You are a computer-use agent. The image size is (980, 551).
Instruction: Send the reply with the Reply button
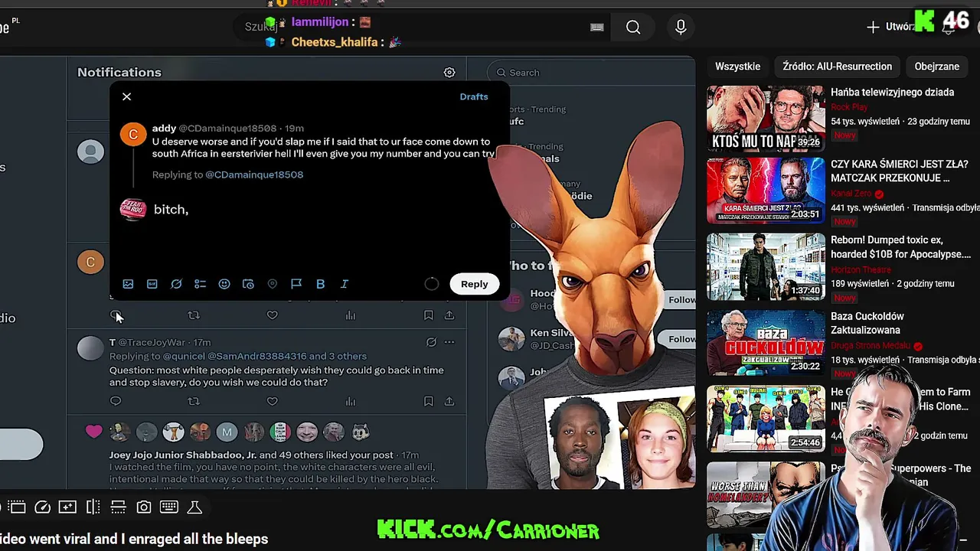(x=474, y=284)
